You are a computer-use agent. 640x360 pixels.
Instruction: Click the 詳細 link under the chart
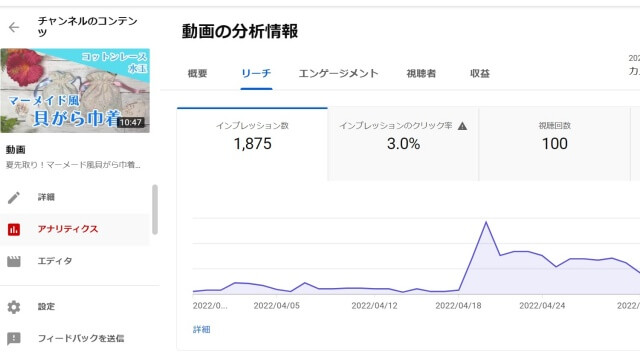(x=202, y=329)
